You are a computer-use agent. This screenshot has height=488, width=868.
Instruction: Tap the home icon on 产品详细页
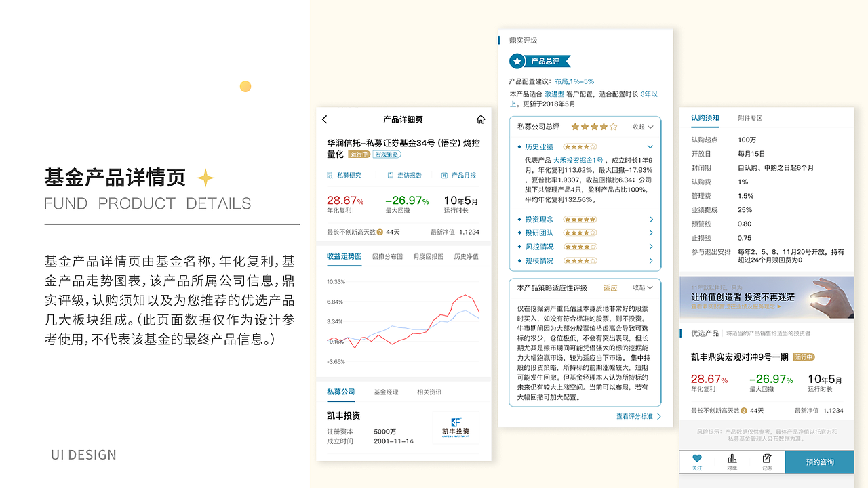click(481, 119)
